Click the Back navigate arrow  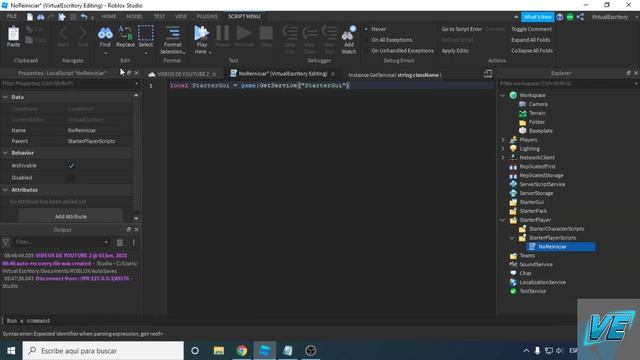pos(63,33)
